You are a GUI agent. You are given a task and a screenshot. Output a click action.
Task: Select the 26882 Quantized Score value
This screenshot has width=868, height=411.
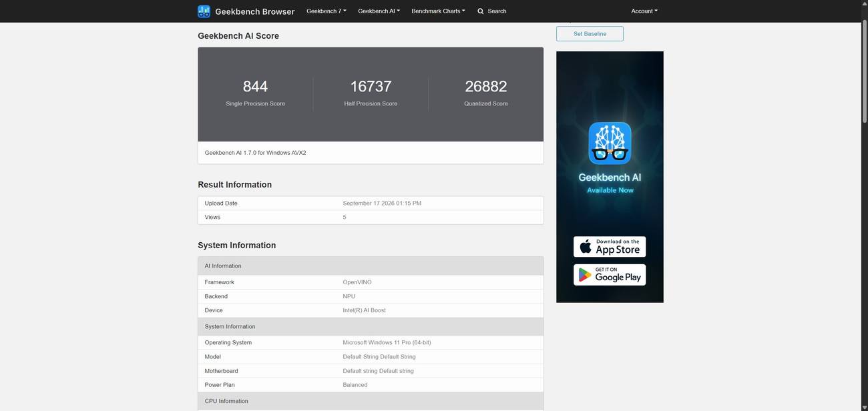[486, 86]
